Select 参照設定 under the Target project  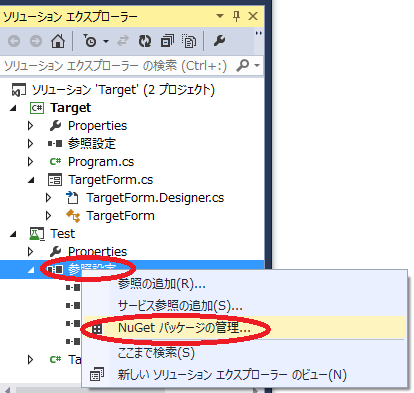(92, 144)
